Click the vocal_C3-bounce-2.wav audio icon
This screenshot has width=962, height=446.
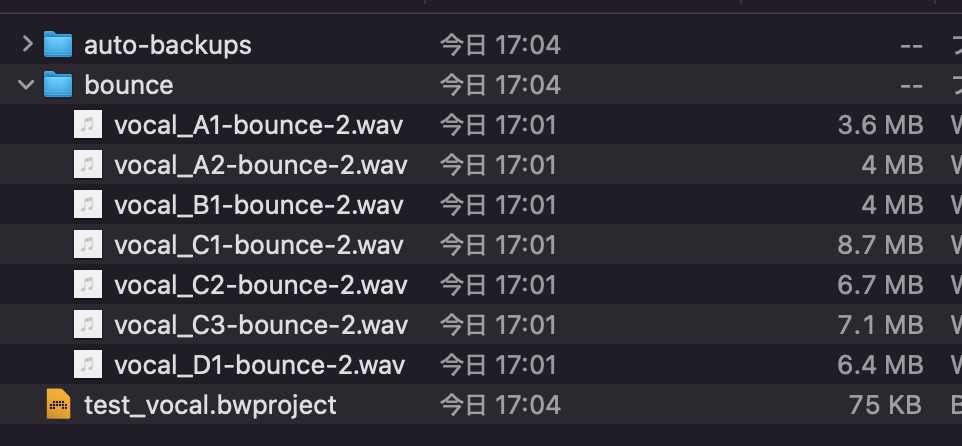[x=88, y=325]
